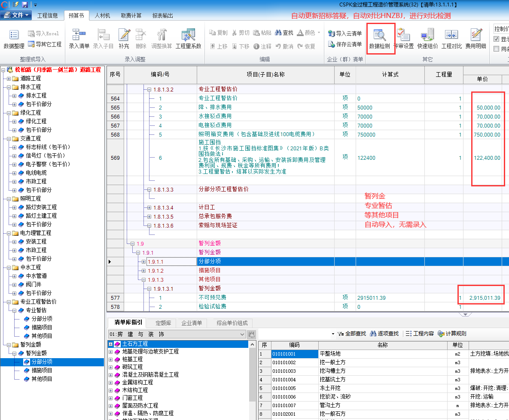Viewport: 509px width, 420px height.
Task: Click the 删除 icon
Action: (141, 34)
